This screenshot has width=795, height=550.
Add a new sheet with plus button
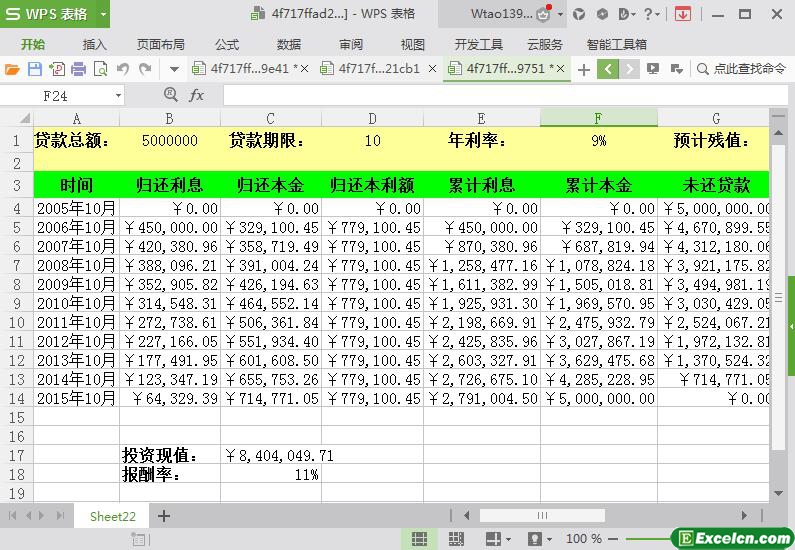pos(164,516)
